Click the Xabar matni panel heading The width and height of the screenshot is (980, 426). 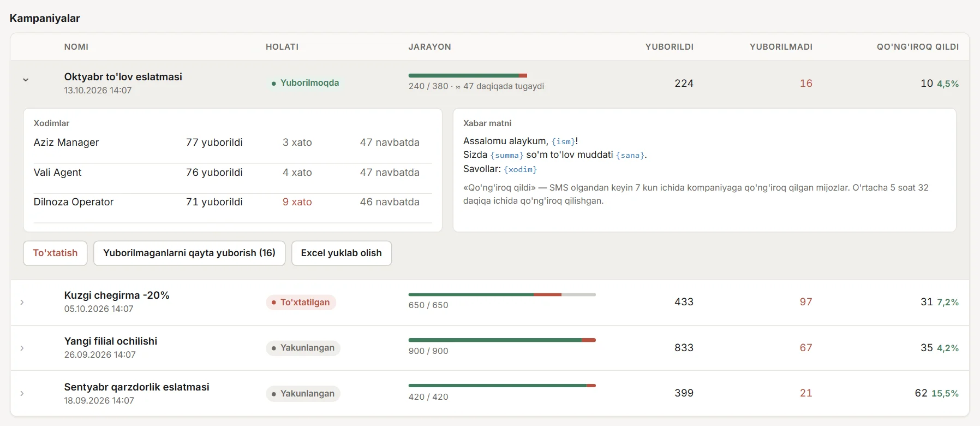point(487,123)
